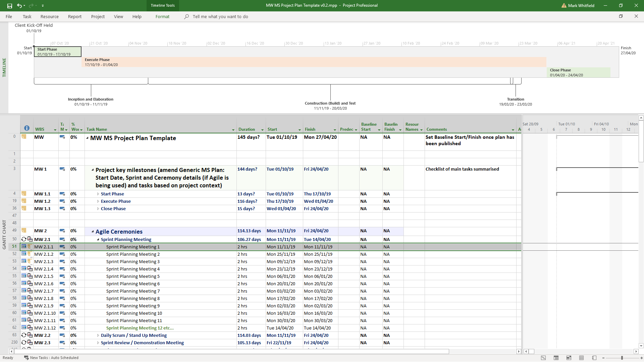Click the zoom slider handle in status bar

[622, 358]
